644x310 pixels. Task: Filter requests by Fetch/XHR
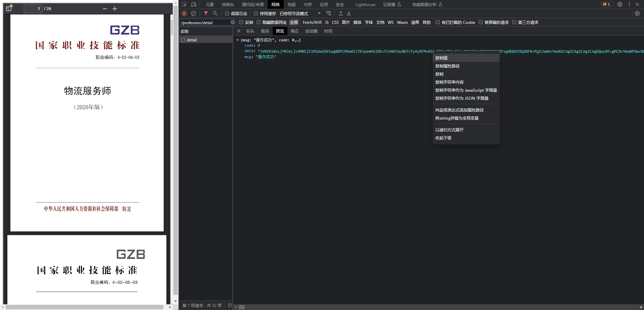tap(312, 22)
